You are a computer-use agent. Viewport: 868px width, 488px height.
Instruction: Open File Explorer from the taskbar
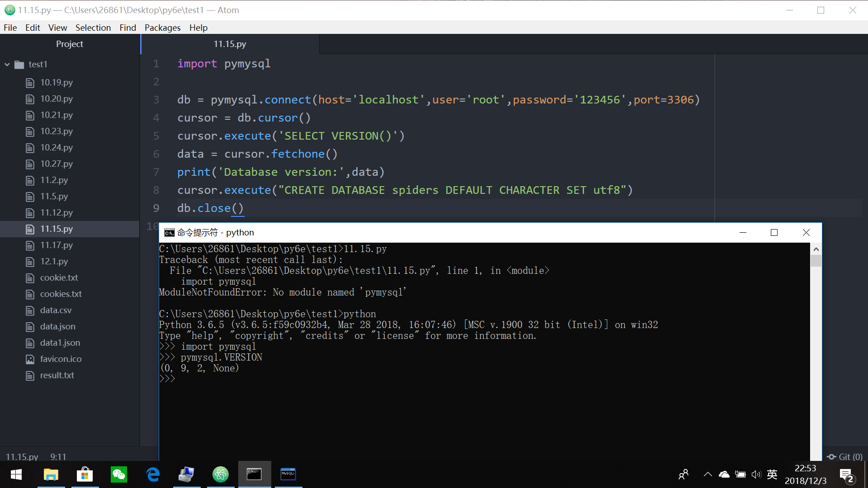51,474
